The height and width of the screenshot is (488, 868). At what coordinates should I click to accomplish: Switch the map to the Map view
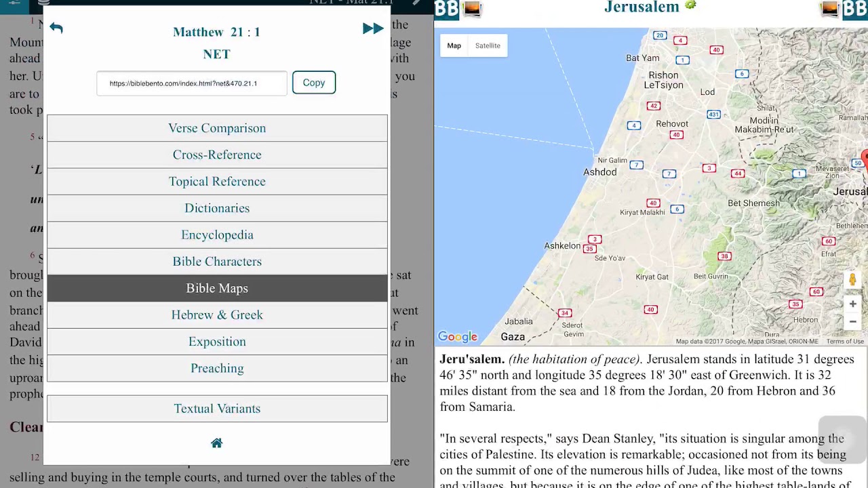(x=454, y=45)
